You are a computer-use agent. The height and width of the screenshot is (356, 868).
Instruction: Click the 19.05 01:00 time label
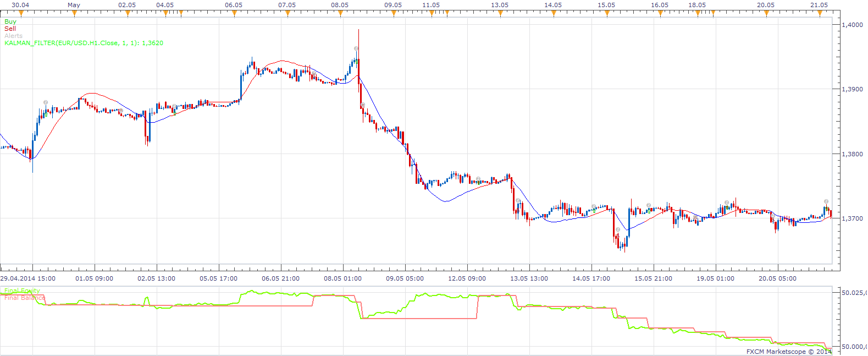(716, 278)
